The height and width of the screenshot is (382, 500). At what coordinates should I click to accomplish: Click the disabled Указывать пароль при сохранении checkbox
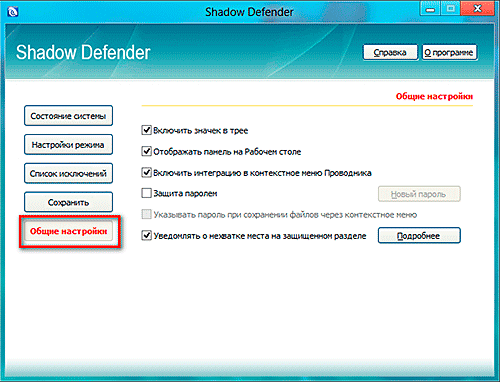tap(146, 214)
